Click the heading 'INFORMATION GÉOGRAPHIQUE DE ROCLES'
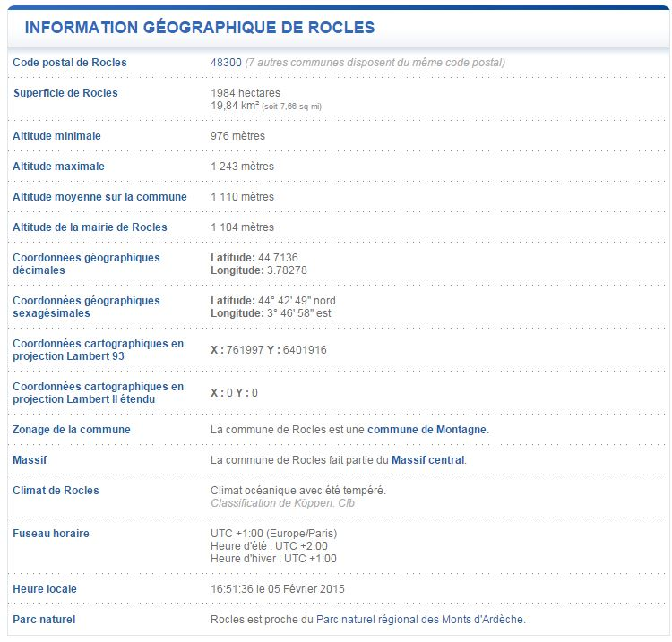The image size is (672, 642). tap(200, 28)
